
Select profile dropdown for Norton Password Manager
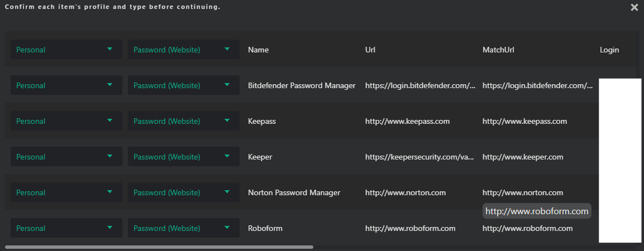pyautogui.click(x=66, y=192)
